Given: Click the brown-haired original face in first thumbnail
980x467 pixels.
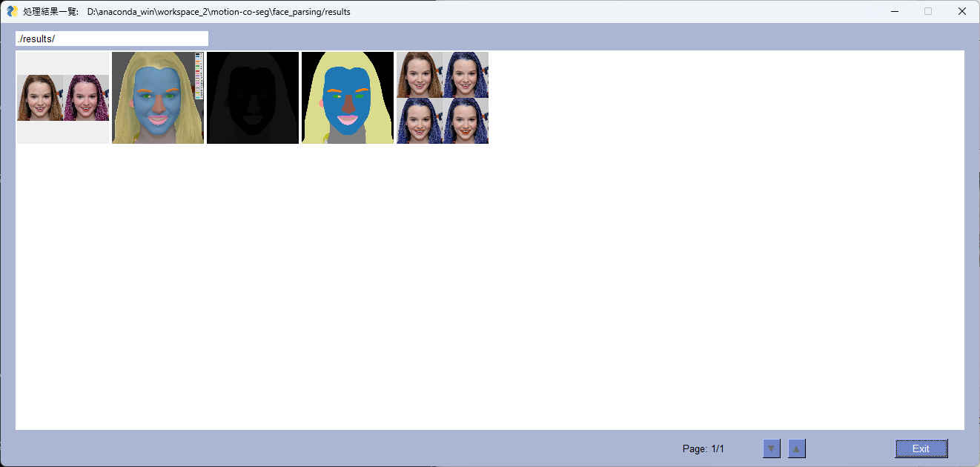Looking at the screenshot, I should [x=40, y=98].
